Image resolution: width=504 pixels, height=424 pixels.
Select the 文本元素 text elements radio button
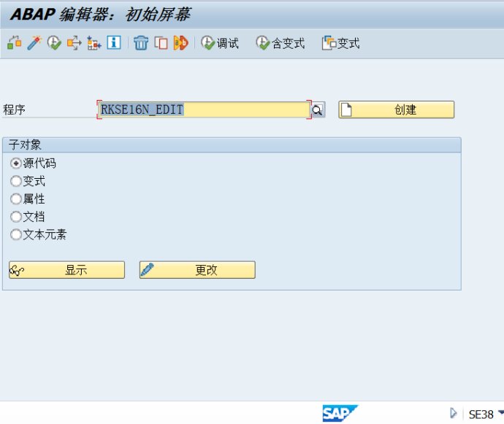(15, 234)
